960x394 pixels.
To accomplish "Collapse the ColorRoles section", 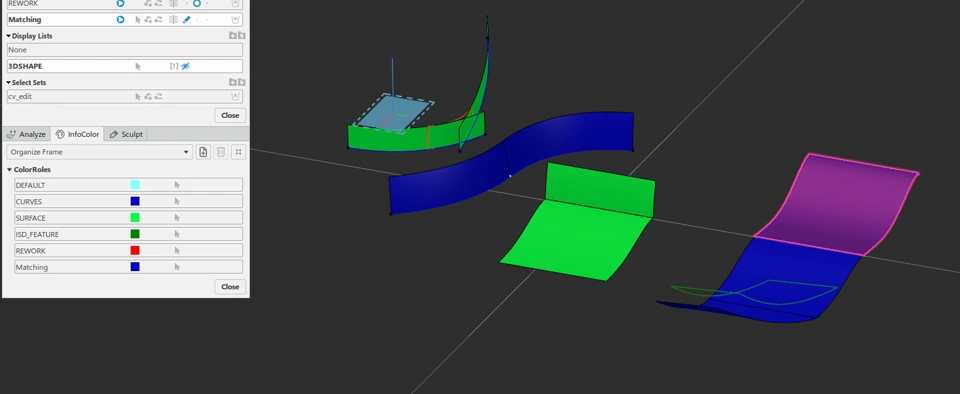I will [x=9, y=169].
